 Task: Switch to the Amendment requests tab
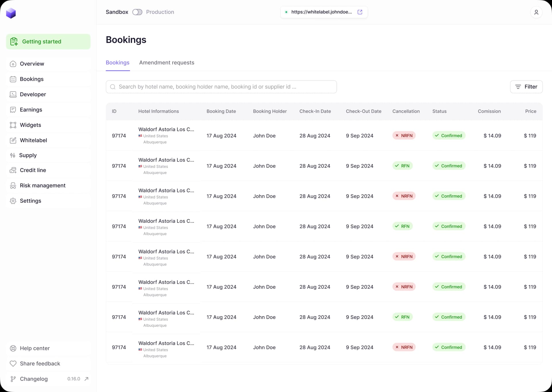point(167,62)
